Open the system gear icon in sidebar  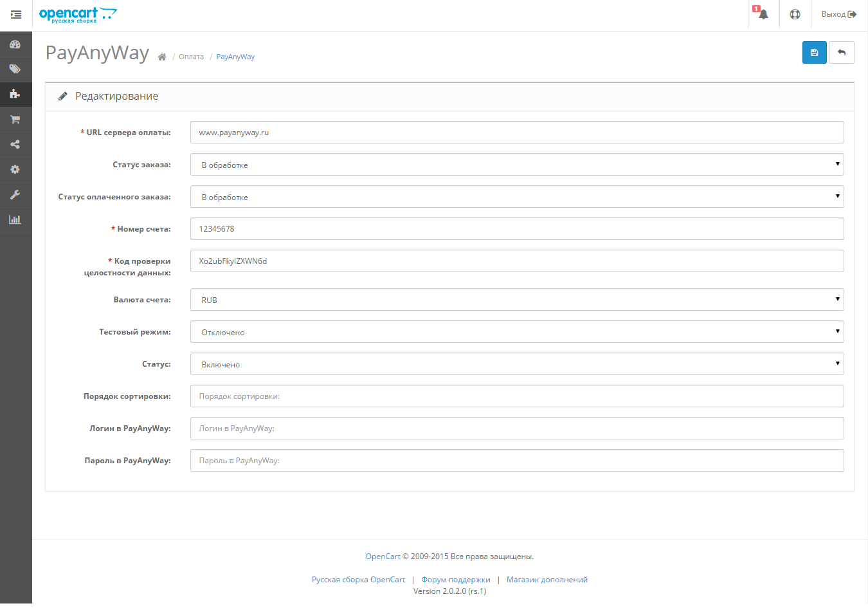[15, 170]
